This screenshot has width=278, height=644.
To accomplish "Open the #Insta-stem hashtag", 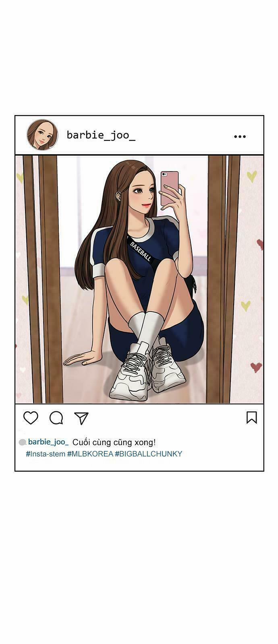I will (46, 454).
